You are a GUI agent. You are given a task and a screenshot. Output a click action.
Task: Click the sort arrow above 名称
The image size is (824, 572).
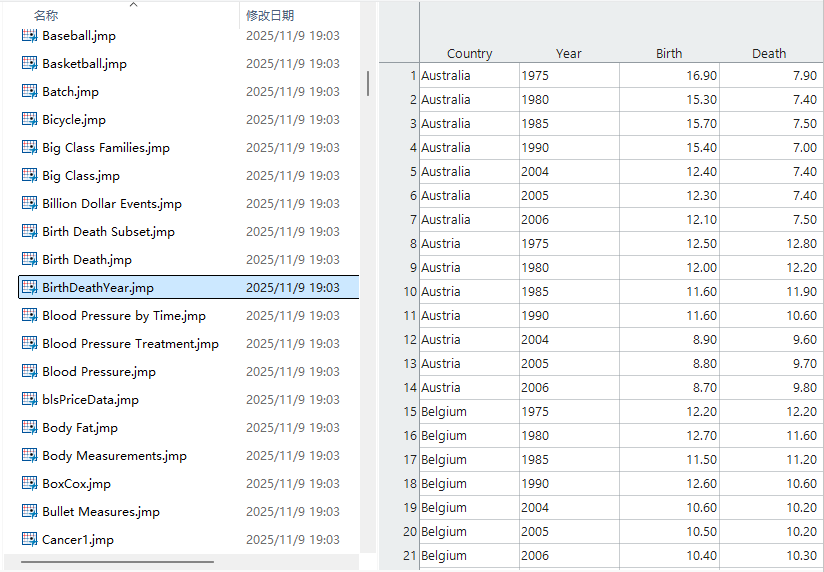(x=133, y=5)
